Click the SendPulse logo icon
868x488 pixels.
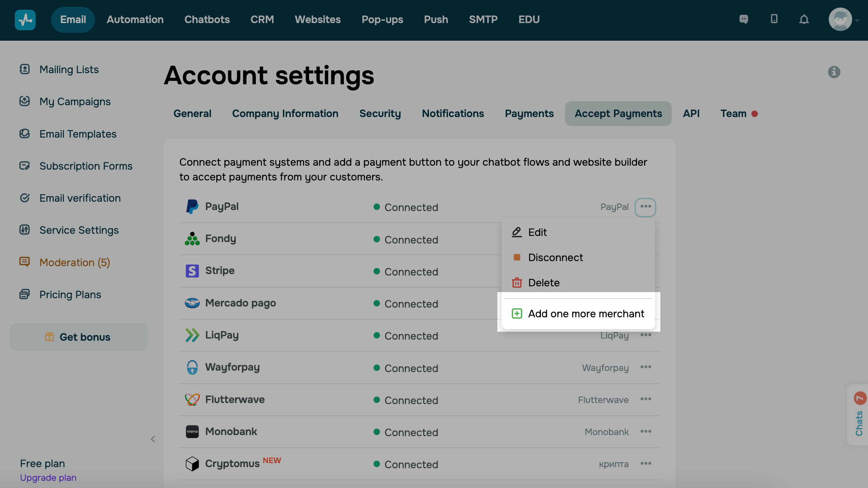[25, 20]
